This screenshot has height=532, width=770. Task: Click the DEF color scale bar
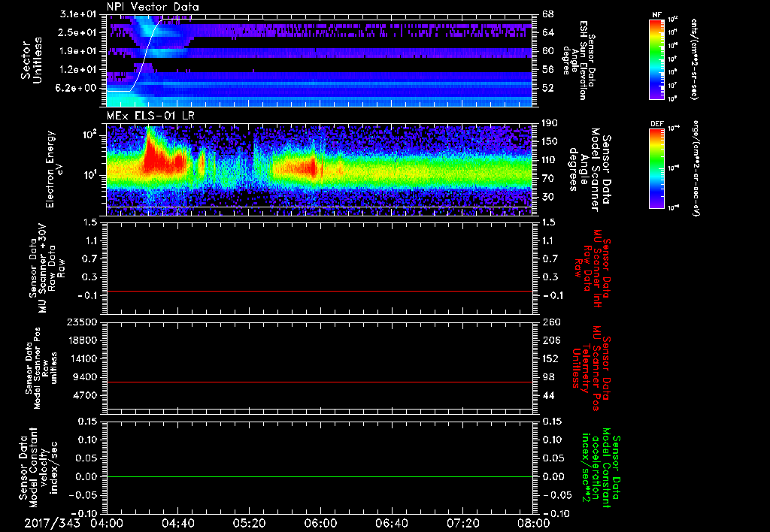[656, 168]
